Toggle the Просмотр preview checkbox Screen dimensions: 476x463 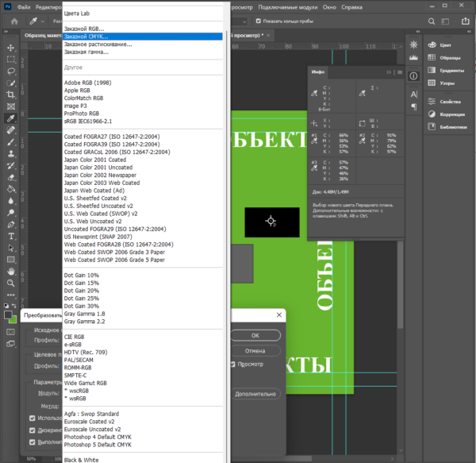pos(232,365)
